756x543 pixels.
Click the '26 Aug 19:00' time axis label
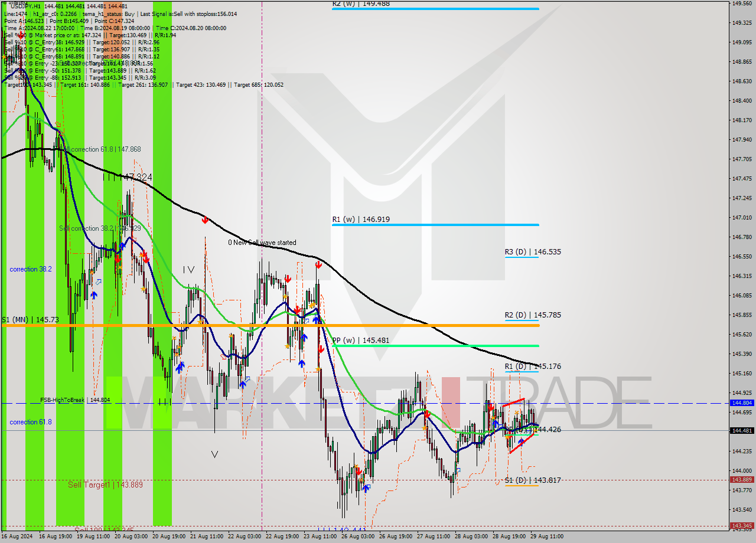pos(395,537)
